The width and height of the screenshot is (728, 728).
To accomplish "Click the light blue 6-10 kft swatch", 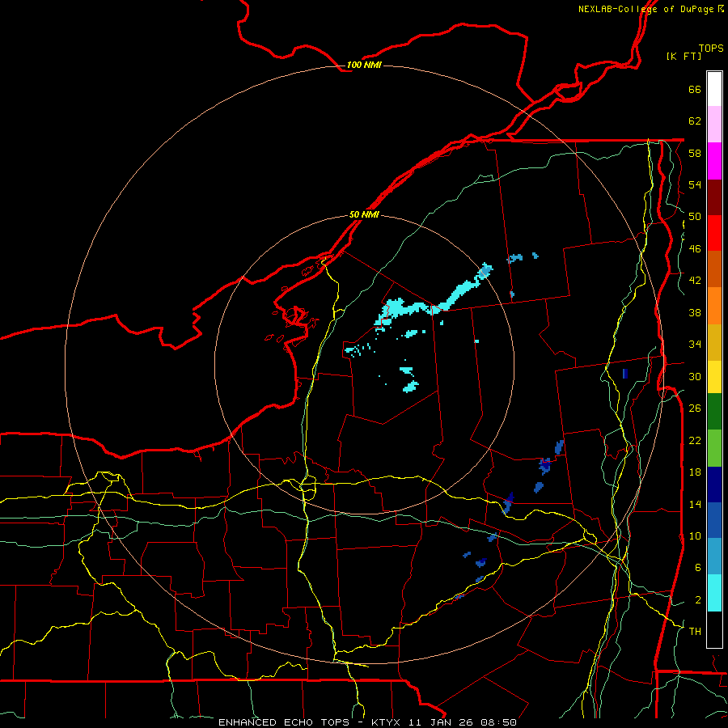I will [714, 557].
